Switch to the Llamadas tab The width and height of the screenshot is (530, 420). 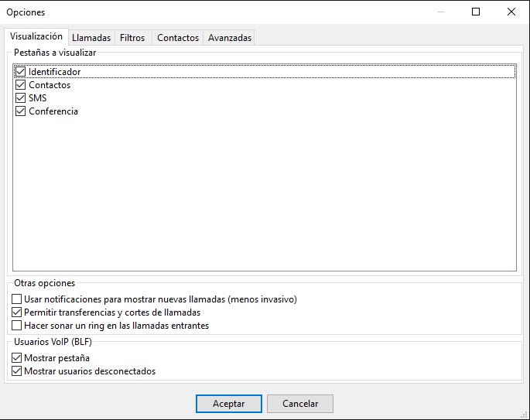[91, 38]
